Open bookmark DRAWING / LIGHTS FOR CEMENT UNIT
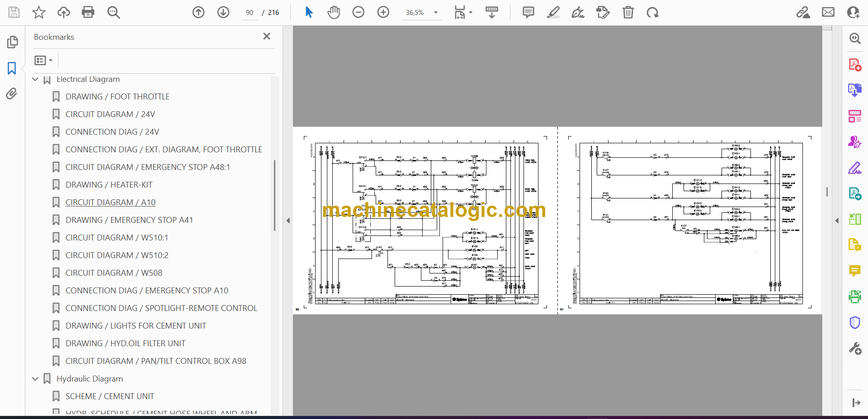This screenshot has width=868, height=419. 136,326
